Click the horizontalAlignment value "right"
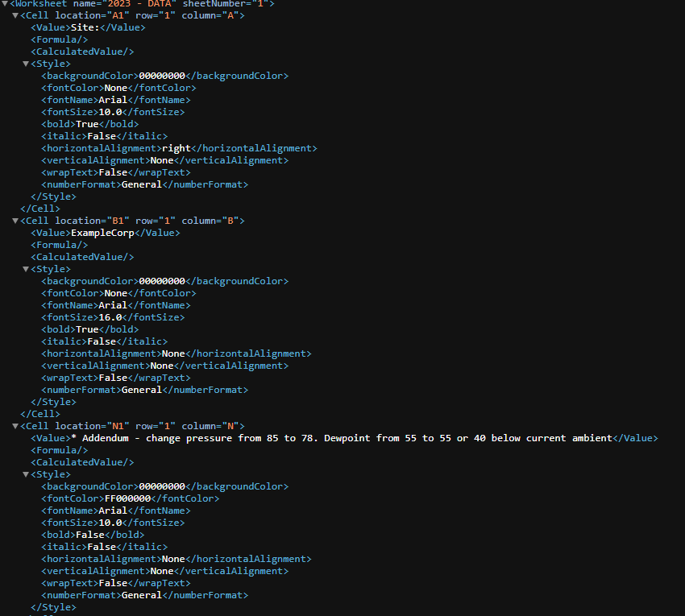Viewport: 685px width, 616px height. (176, 148)
